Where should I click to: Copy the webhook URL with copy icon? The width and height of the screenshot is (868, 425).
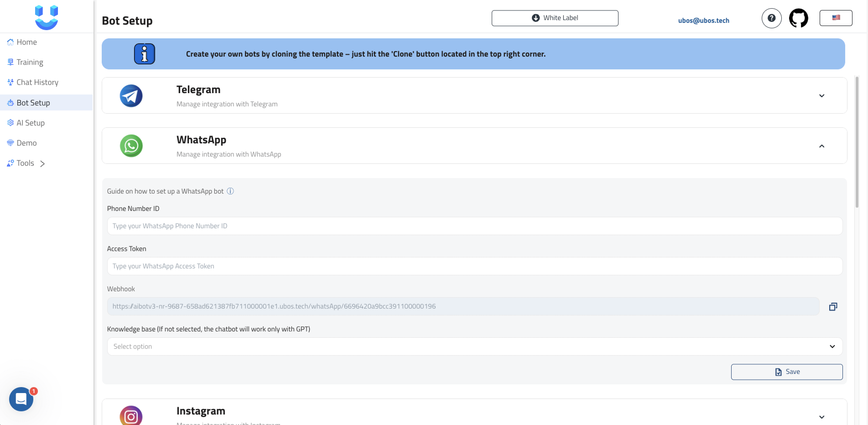pos(833,307)
